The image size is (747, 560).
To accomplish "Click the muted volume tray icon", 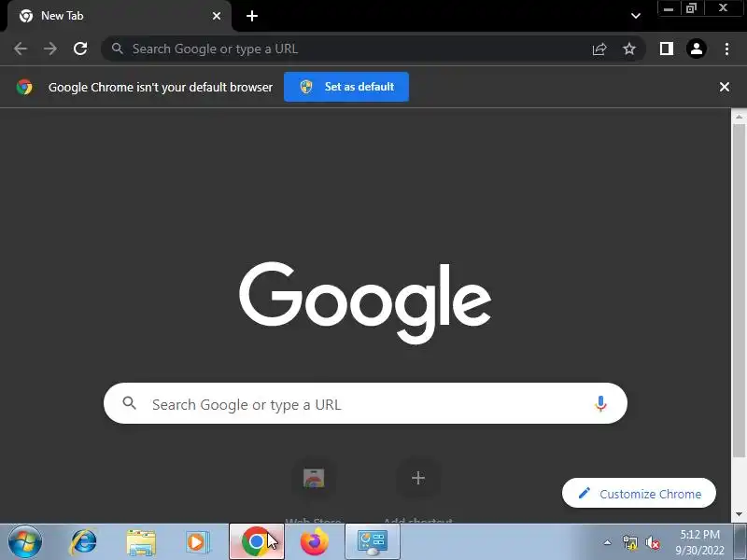I will click(x=652, y=542).
